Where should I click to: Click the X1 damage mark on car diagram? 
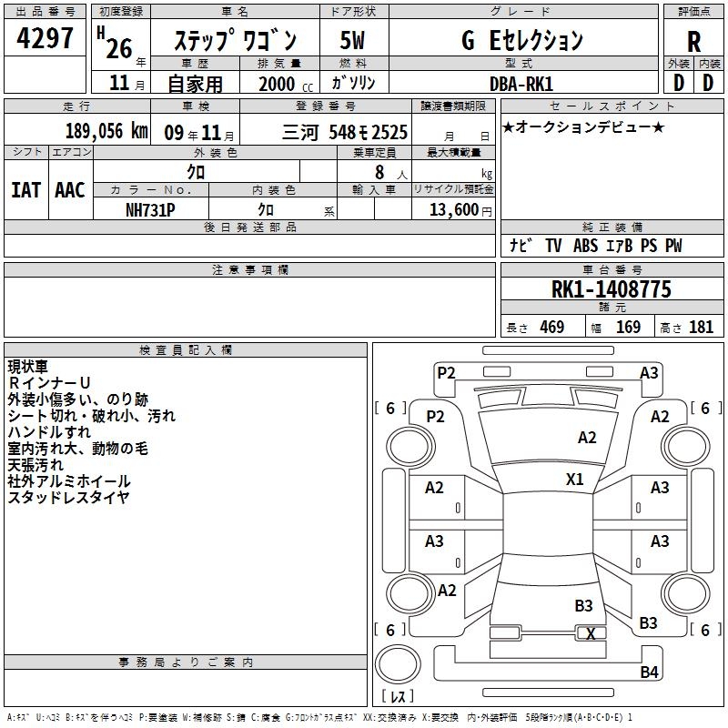click(x=574, y=479)
